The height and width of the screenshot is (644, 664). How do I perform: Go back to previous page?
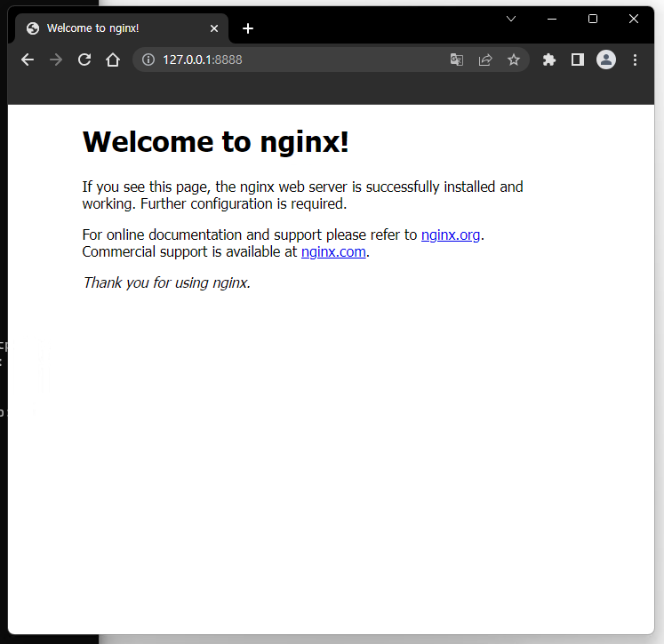point(28,60)
